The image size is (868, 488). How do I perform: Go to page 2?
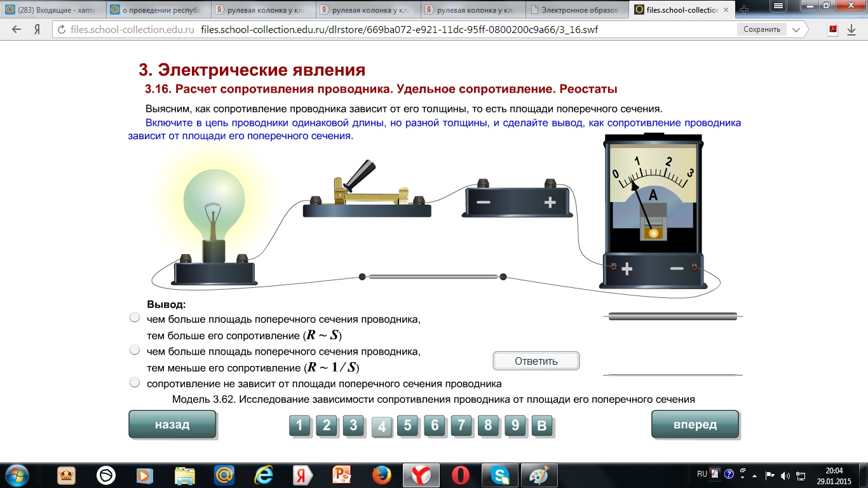point(327,425)
